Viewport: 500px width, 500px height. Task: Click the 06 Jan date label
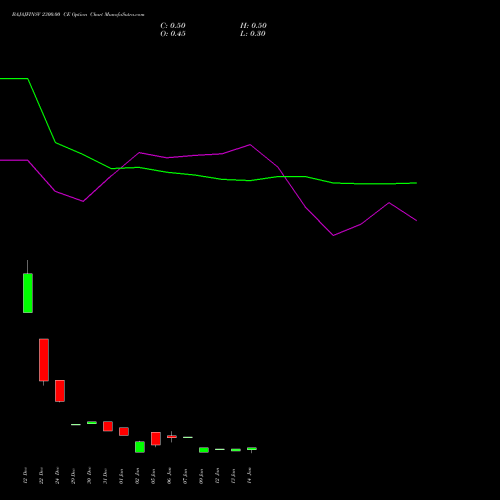[169, 476]
